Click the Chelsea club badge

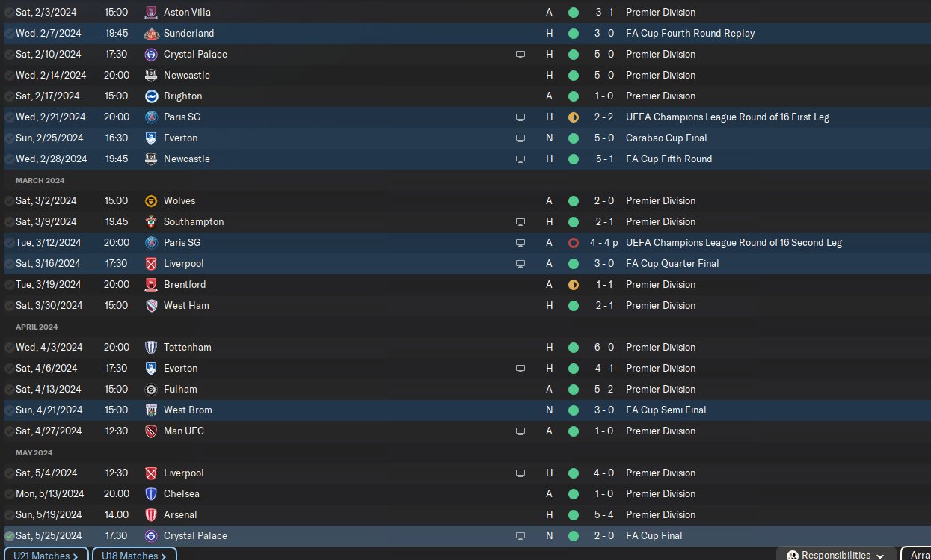tap(151, 493)
